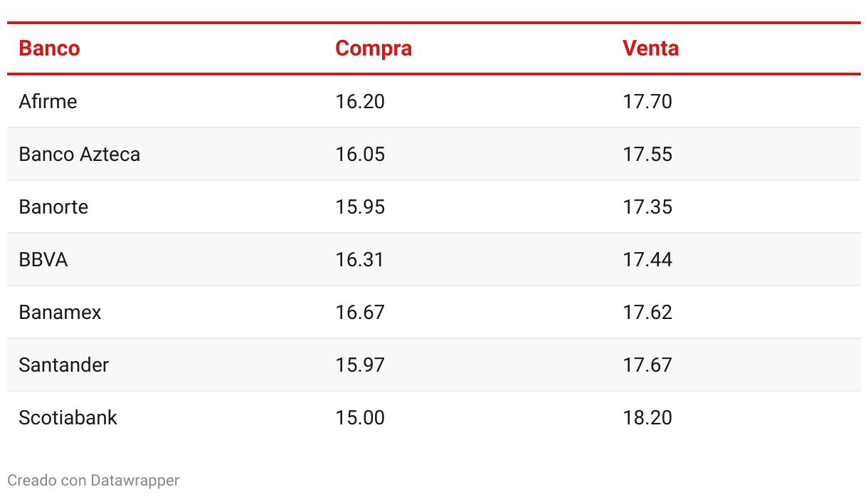This screenshot has width=868, height=497.
Task: Click the Compra column header
Action: [374, 48]
